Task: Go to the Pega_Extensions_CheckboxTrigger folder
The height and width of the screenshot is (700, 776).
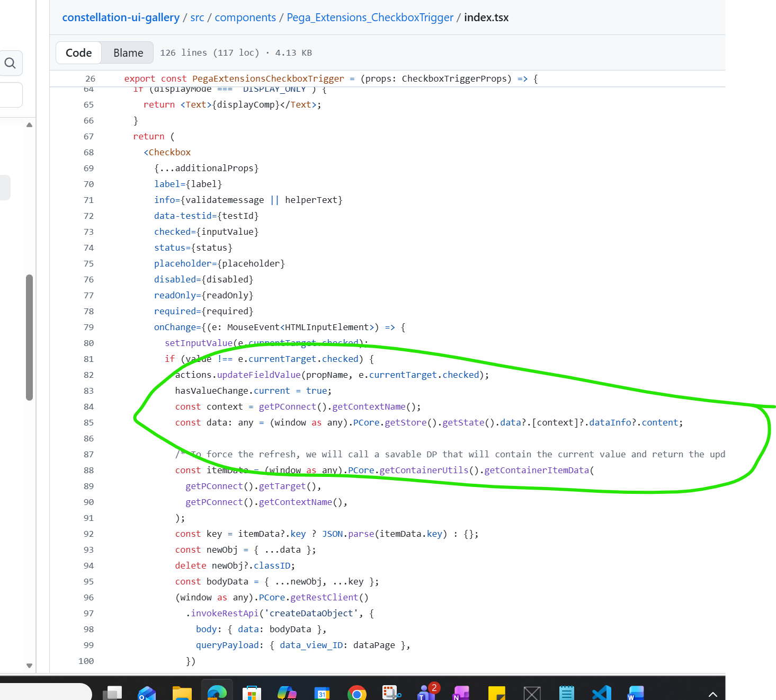Action: 370,17
